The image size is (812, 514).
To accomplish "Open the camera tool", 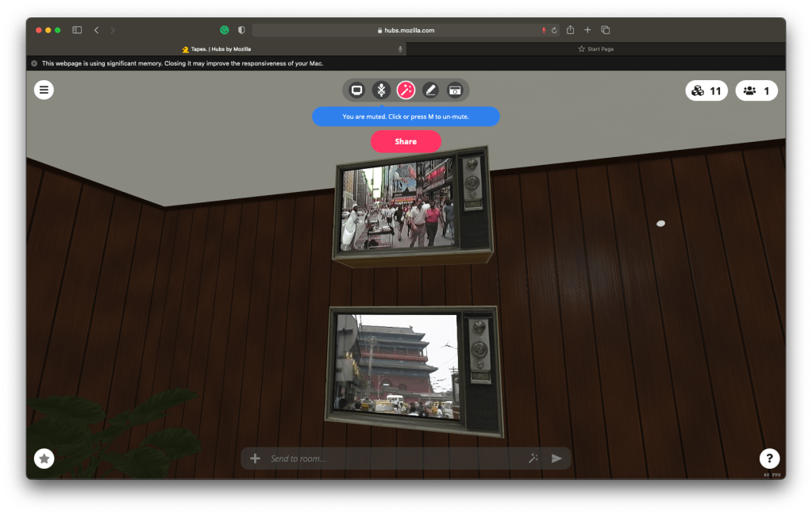I will [455, 90].
